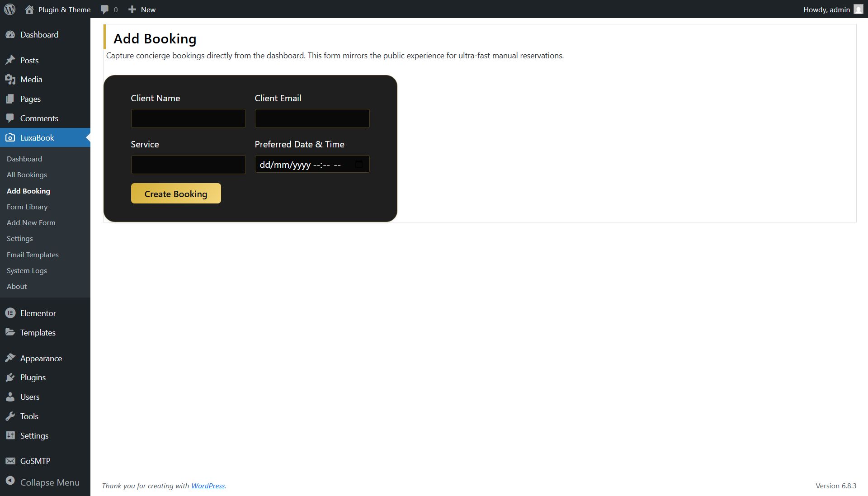Go to the Form Library submenu
868x496 pixels.
click(x=27, y=207)
